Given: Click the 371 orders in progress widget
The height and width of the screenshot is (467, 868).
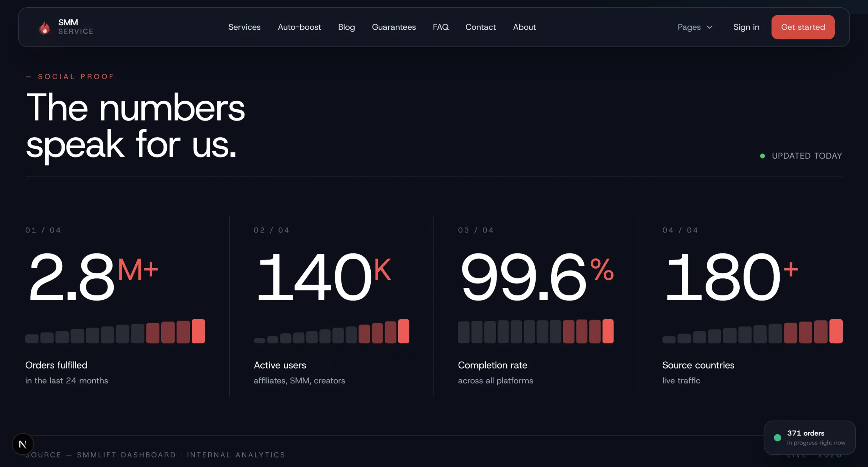Looking at the screenshot, I should coord(809,437).
